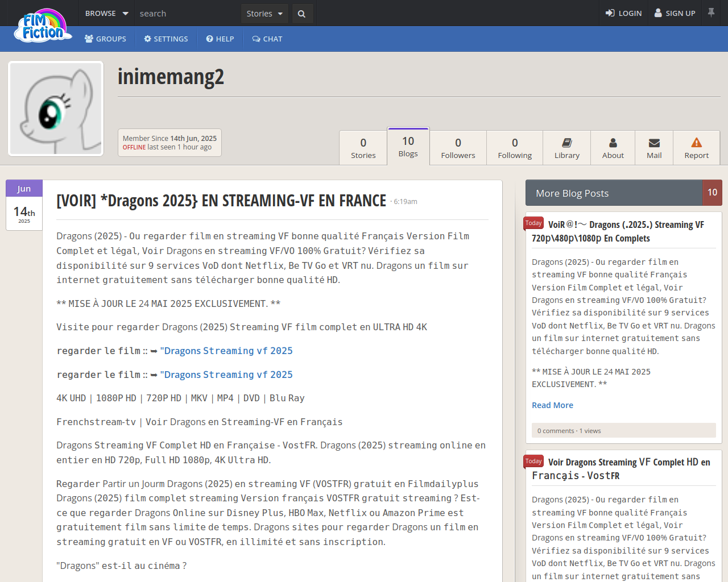Click 'Member Since 14th Jun, 2025' text
Screen dimensions: 728x582
[169, 138]
